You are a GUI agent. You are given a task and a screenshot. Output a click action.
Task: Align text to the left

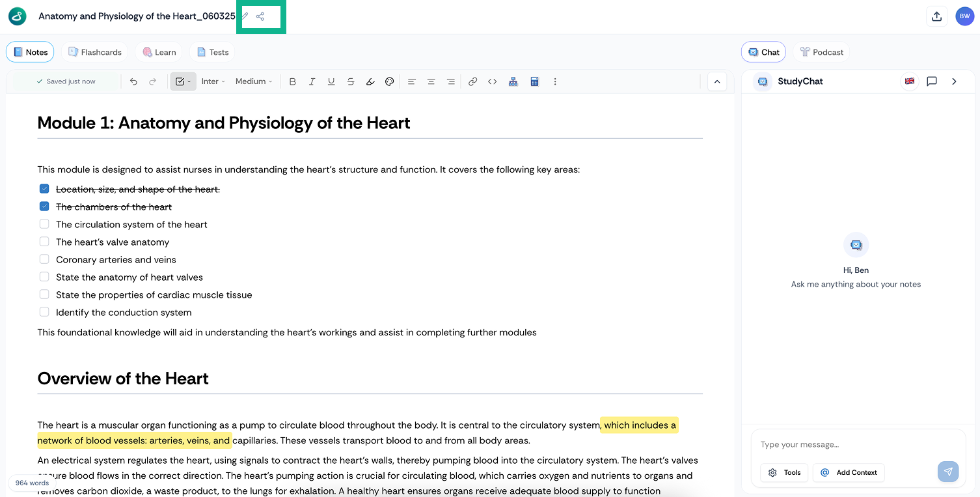tap(412, 81)
